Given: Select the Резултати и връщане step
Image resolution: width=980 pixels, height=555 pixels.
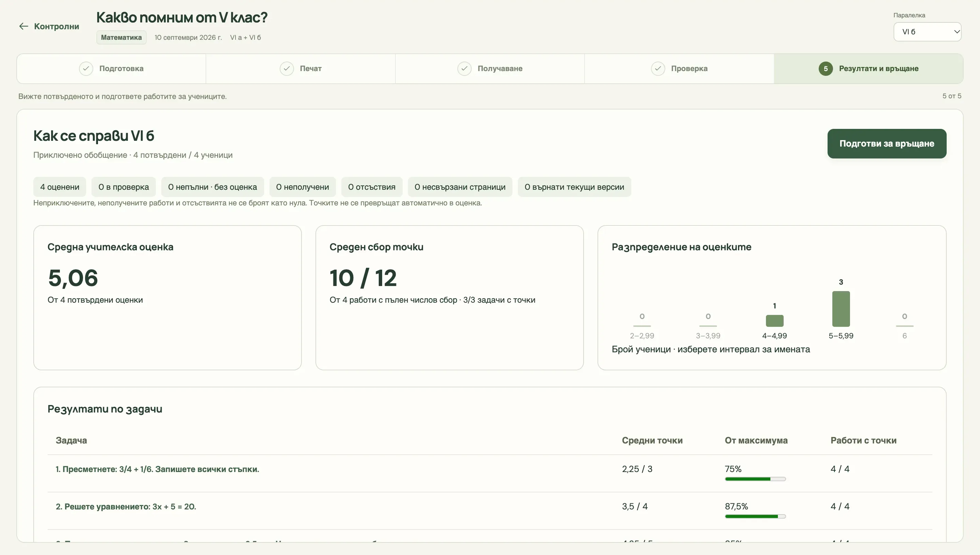Looking at the screenshot, I should (868, 69).
